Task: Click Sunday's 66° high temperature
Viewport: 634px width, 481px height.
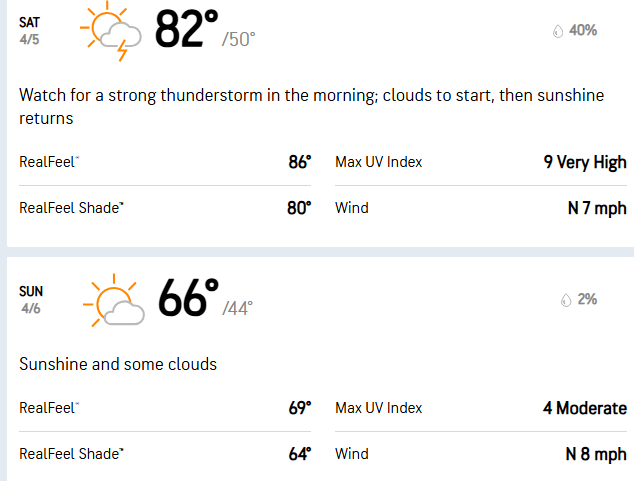Action: 188,299
